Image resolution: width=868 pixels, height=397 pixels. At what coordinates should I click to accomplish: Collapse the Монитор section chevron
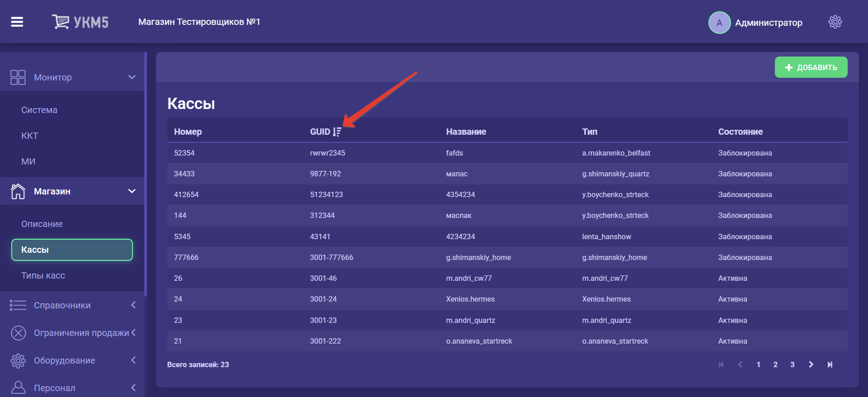click(x=132, y=77)
